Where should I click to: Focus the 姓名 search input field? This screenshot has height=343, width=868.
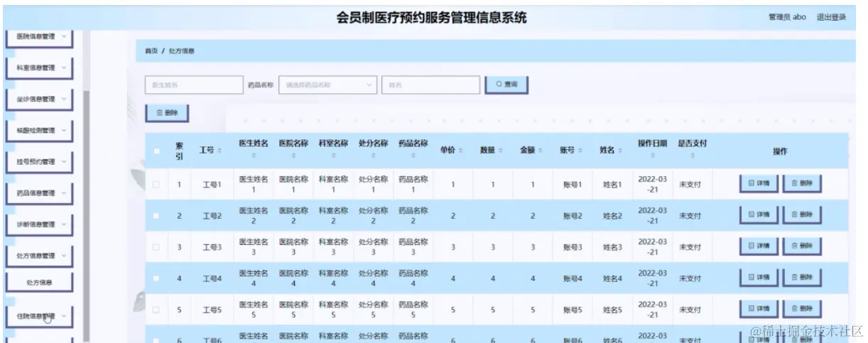430,85
